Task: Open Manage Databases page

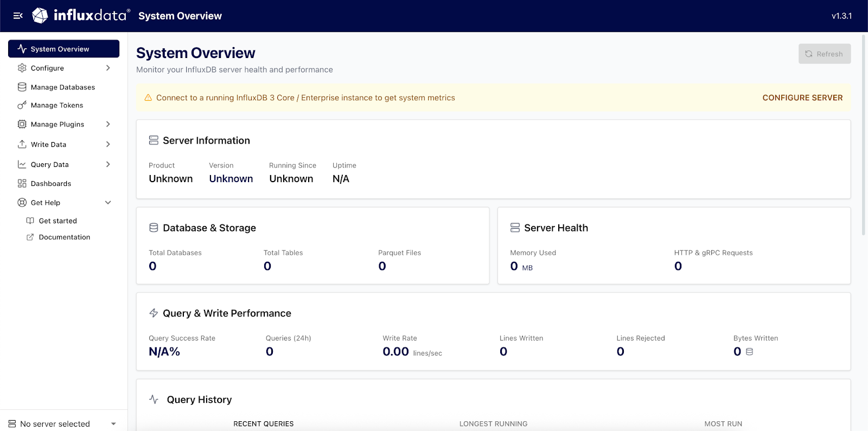Action: (x=63, y=87)
